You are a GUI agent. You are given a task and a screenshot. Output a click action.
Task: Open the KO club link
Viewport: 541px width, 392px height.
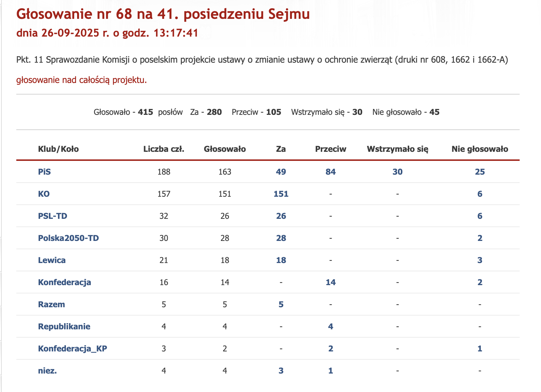tap(44, 194)
